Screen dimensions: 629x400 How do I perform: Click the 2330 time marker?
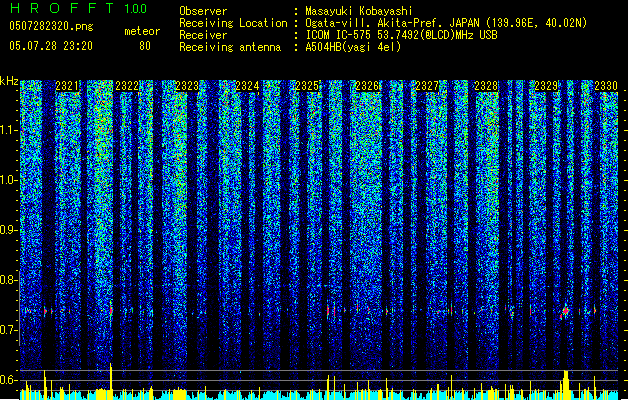click(606, 86)
